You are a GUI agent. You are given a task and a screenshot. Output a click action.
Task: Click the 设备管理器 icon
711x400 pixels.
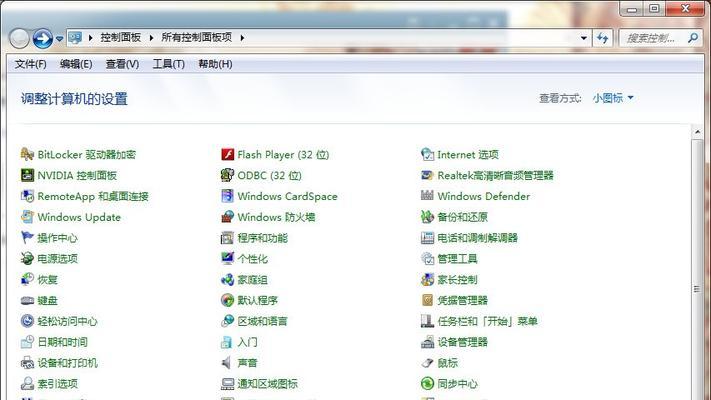[x=427, y=342]
